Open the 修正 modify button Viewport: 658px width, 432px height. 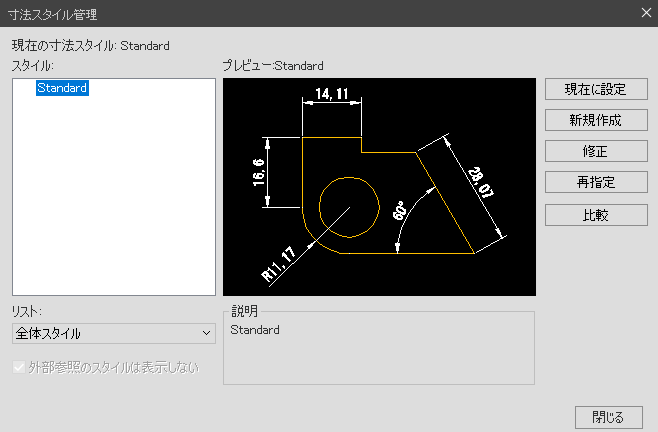596,151
